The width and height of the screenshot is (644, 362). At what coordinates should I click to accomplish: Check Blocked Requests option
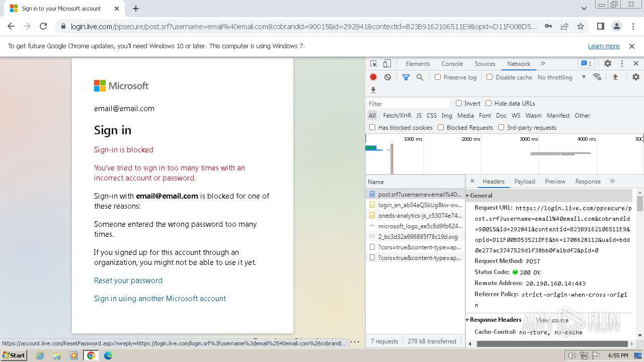coord(441,128)
